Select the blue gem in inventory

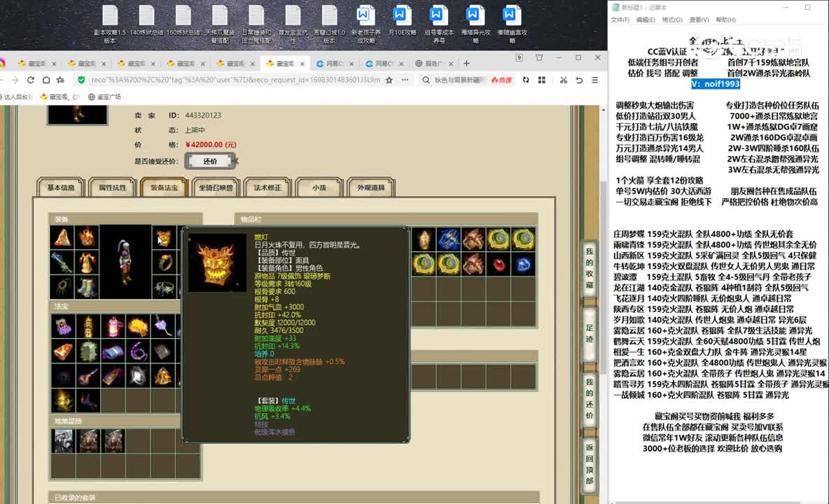[524, 264]
